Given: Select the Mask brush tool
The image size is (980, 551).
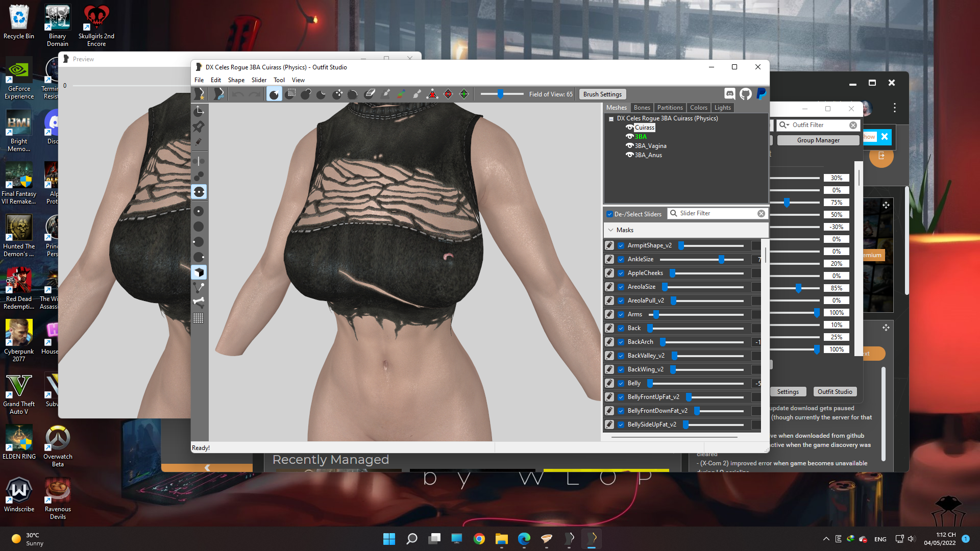Looking at the screenshot, I should 290,94.
